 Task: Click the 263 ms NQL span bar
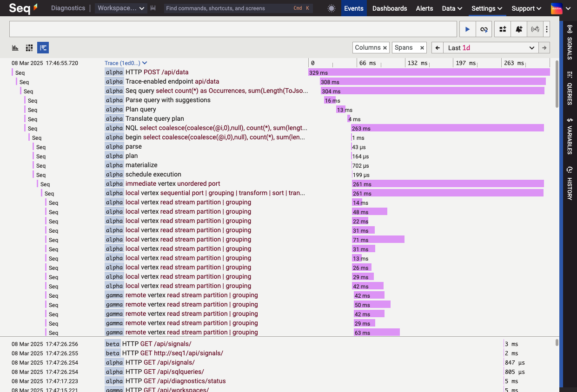[x=447, y=128]
